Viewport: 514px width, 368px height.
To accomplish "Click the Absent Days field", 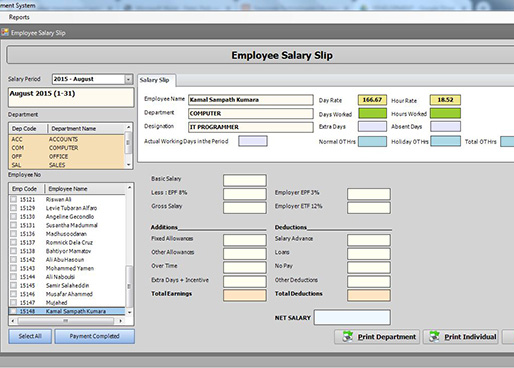I will click(x=445, y=127).
